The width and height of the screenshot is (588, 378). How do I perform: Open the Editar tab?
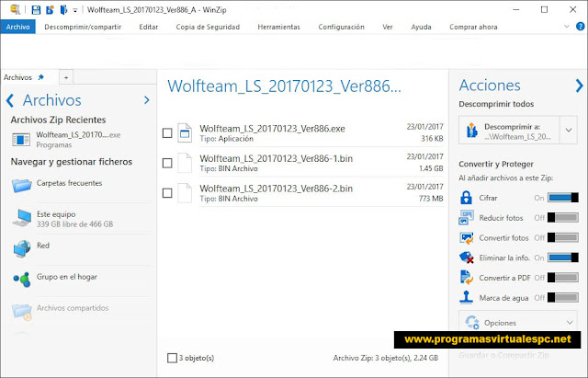click(149, 27)
